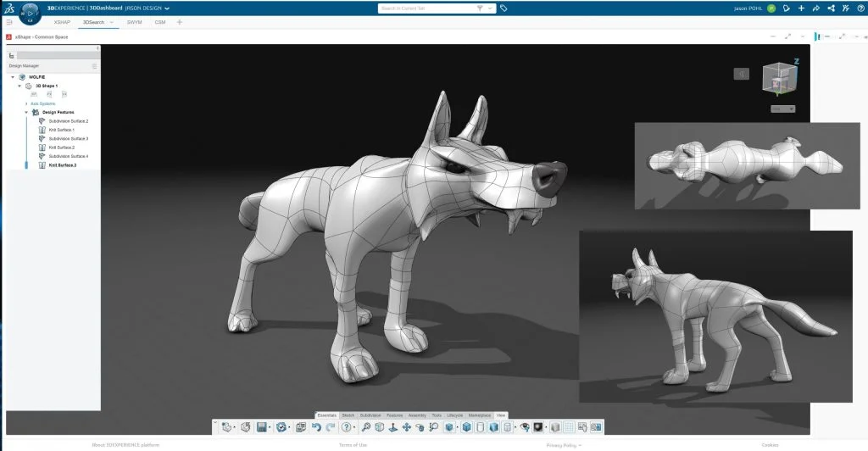Viewport: 868px width, 451px height.
Task: Open the 3DEXPERIENCE compass
Action: point(30,13)
